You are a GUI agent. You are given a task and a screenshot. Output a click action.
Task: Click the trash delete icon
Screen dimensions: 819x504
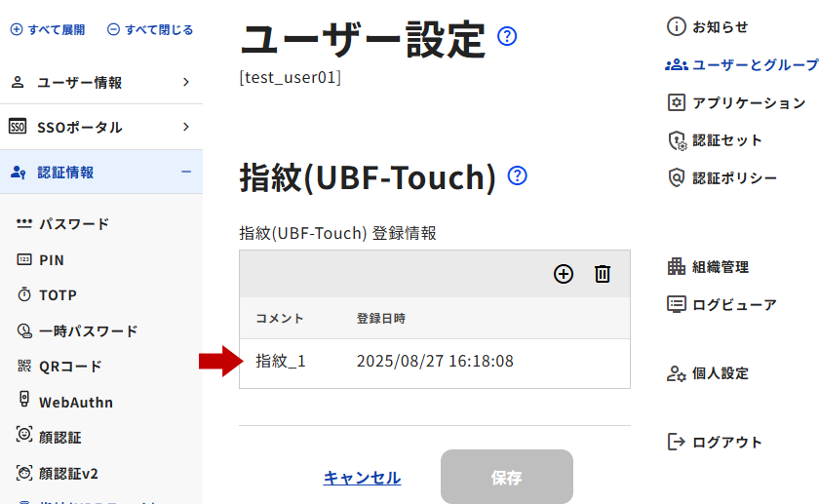point(603,274)
